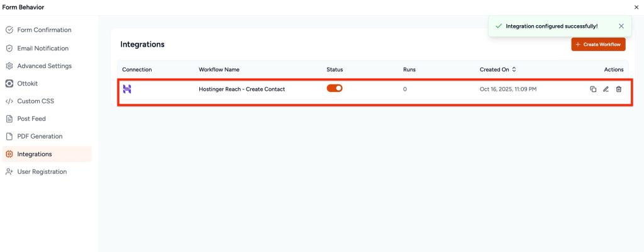The width and height of the screenshot is (644, 252).
Task: Go to Email Notification section
Action: pyautogui.click(x=43, y=49)
